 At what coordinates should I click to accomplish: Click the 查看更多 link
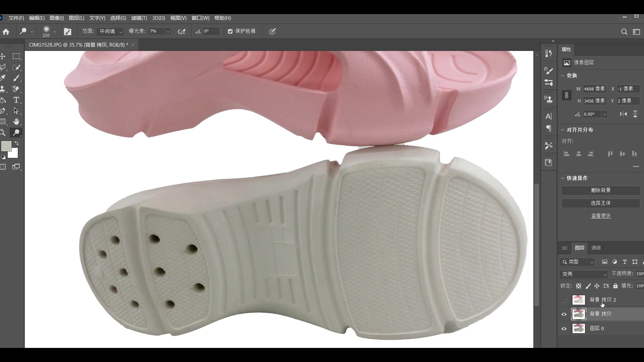point(601,216)
